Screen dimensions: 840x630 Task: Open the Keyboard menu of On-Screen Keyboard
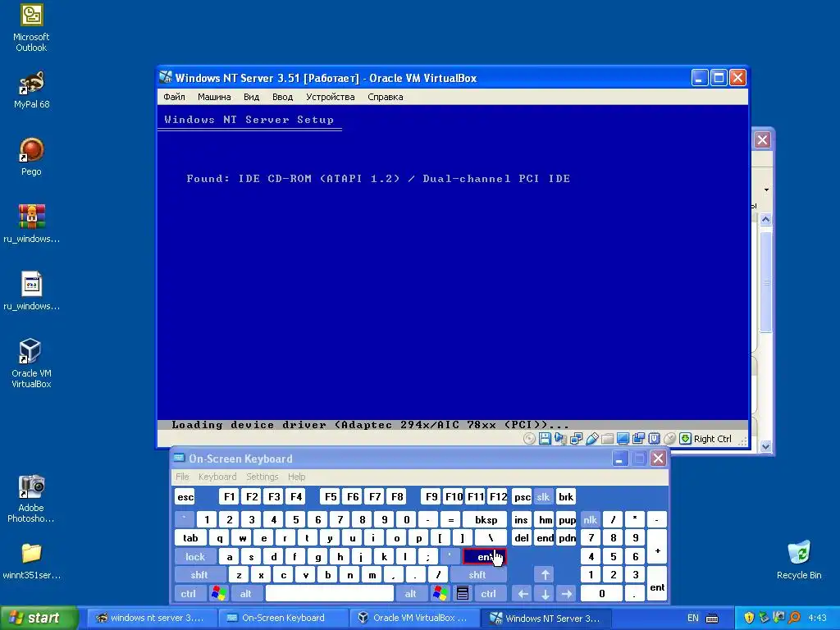click(217, 477)
